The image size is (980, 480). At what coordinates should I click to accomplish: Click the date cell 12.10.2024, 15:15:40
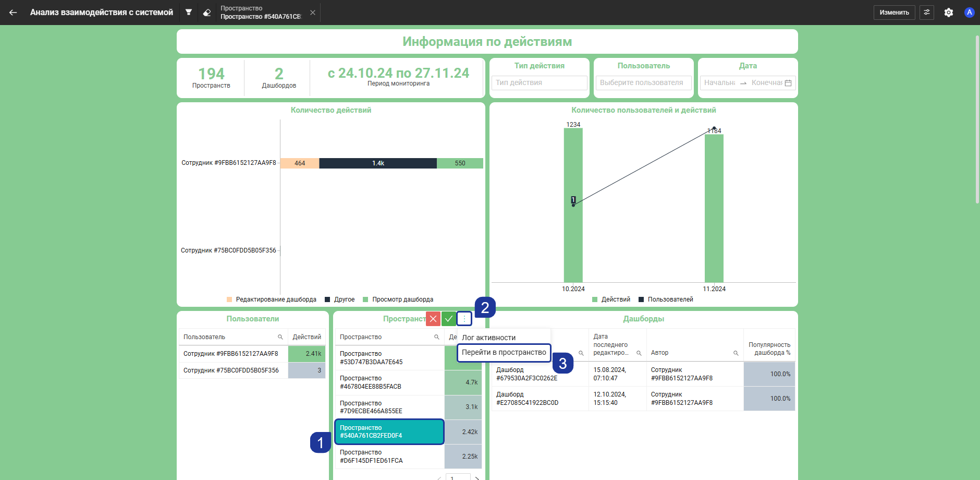(617, 399)
